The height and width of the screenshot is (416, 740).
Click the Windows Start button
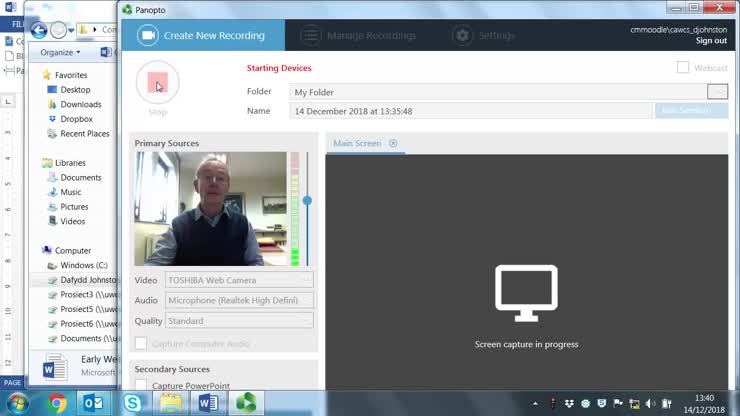17,402
